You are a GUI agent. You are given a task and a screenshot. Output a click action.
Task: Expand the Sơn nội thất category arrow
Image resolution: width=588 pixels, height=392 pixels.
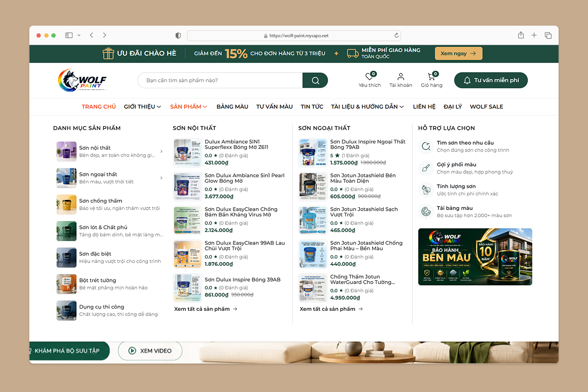click(162, 151)
